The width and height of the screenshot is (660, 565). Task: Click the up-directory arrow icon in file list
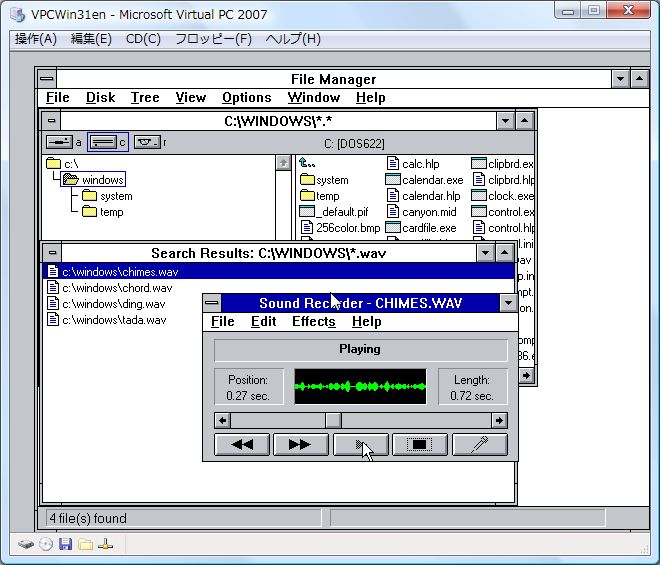tap(307, 163)
